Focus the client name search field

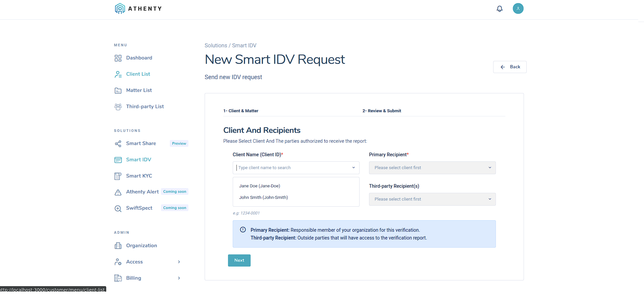pyautogui.click(x=293, y=168)
